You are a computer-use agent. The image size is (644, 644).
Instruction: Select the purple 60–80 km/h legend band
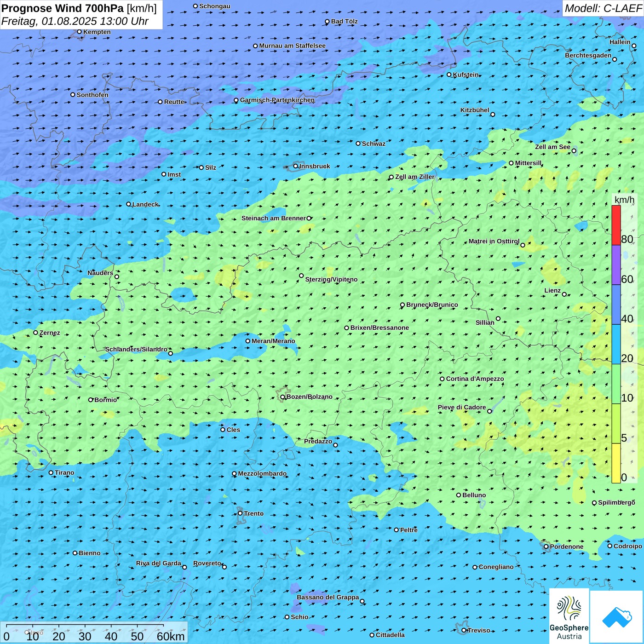tap(616, 265)
